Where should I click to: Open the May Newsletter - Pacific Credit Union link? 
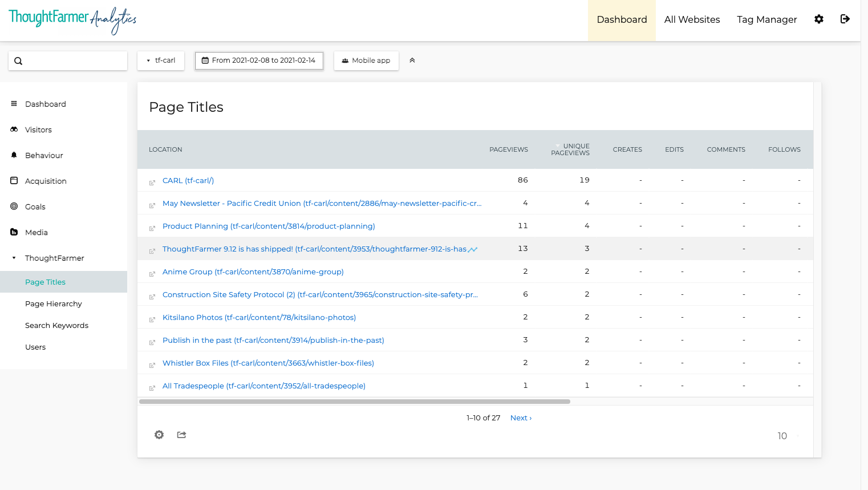[x=322, y=203]
